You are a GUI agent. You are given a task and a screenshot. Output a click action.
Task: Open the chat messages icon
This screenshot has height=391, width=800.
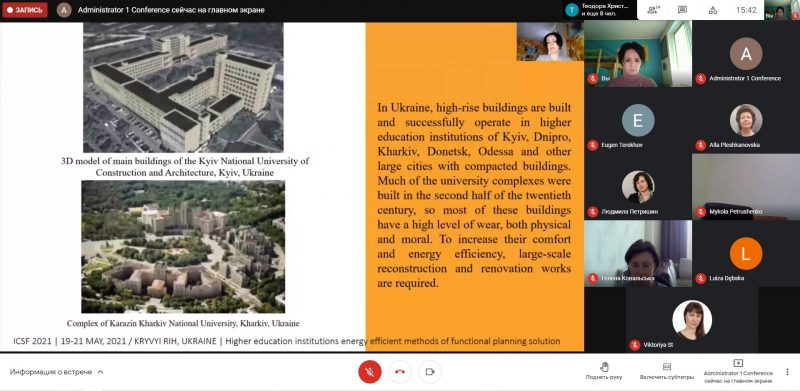pos(682,10)
